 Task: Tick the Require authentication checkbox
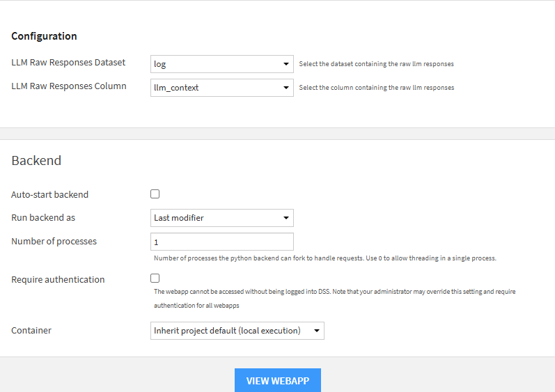[155, 278]
